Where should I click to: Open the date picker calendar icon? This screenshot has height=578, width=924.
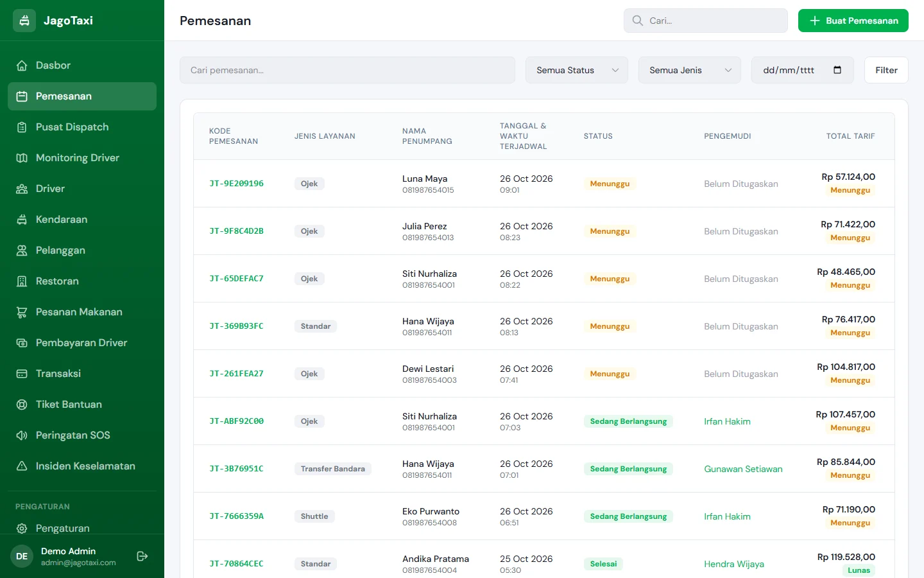point(837,70)
